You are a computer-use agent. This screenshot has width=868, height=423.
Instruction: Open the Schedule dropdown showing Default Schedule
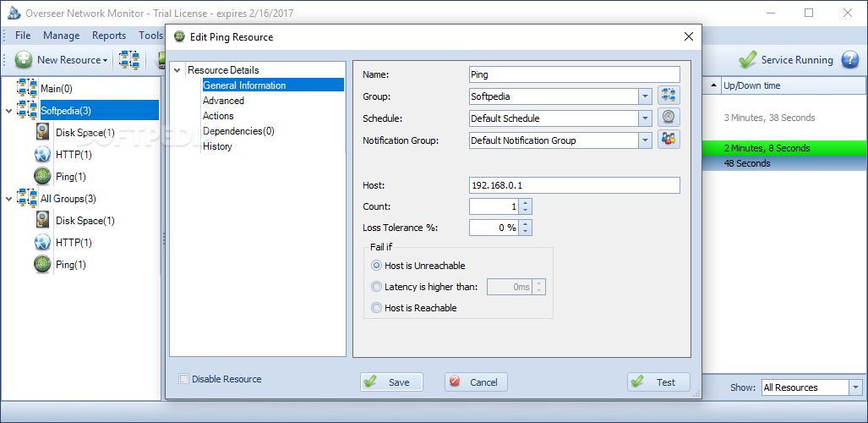[645, 118]
